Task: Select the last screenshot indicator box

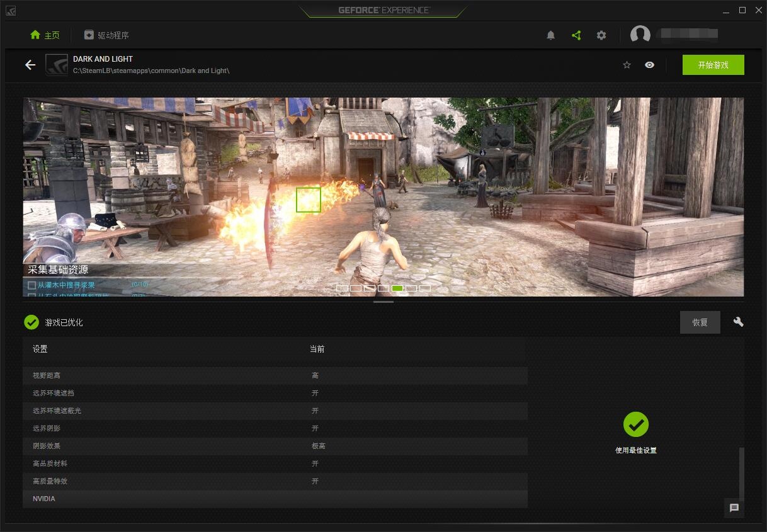Action: coord(425,288)
